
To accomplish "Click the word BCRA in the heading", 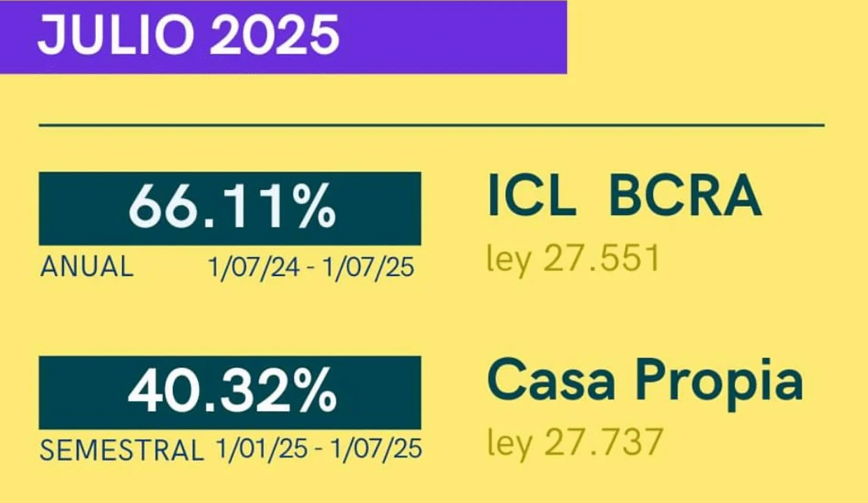I will coord(685,195).
